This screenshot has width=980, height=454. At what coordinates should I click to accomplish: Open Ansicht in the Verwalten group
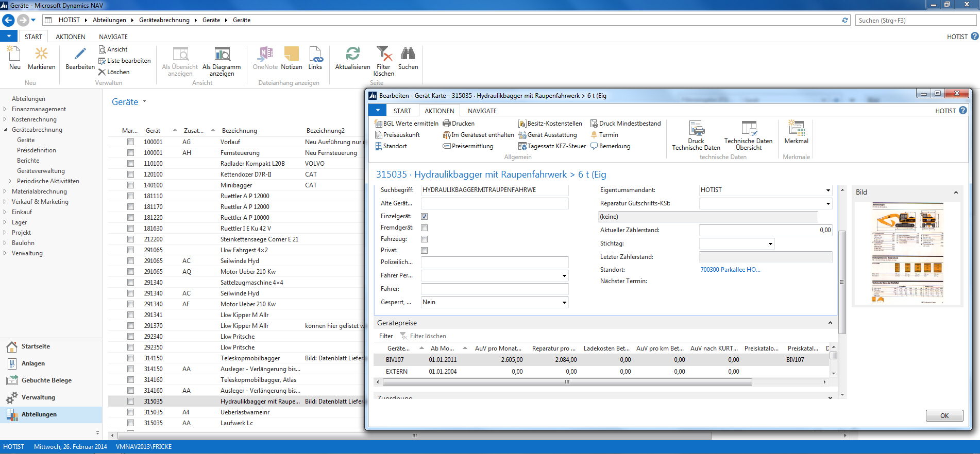113,49
